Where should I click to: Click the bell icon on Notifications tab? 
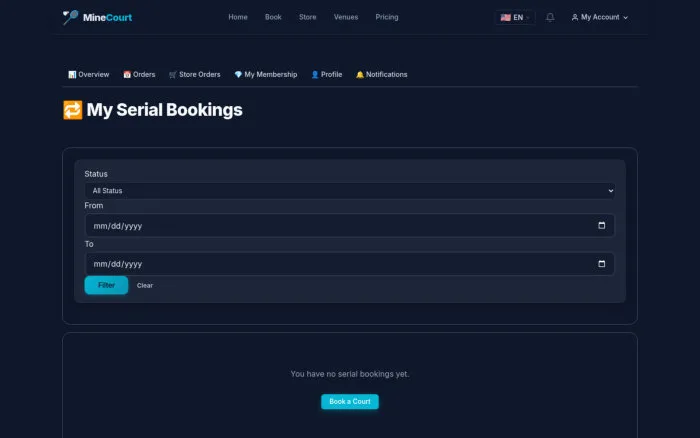pyautogui.click(x=360, y=75)
